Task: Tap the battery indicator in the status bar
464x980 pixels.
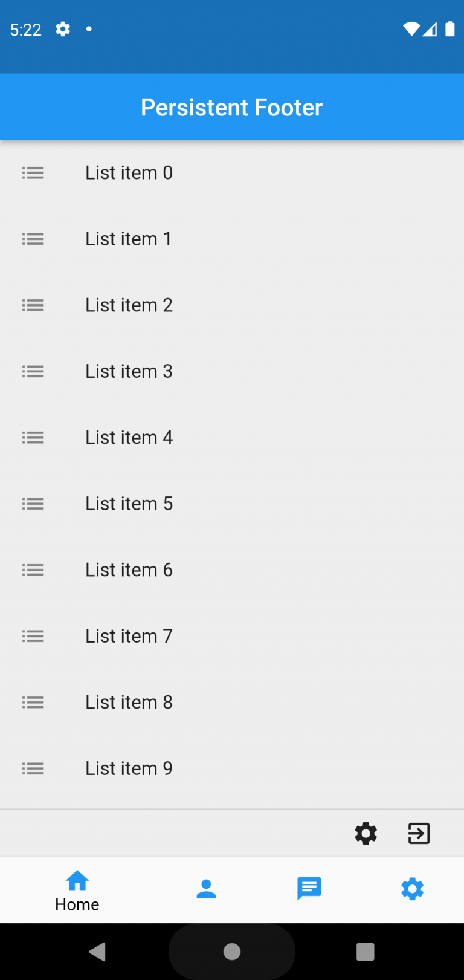Action: click(x=451, y=29)
